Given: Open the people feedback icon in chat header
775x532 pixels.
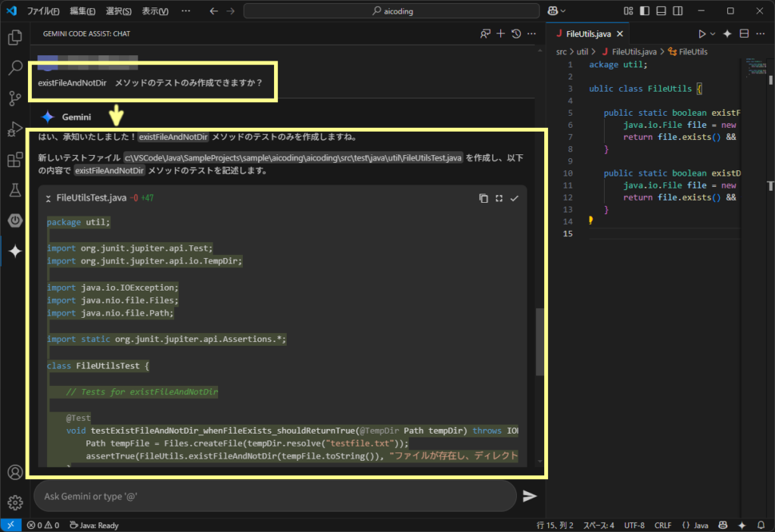Looking at the screenshot, I should click(485, 33).
